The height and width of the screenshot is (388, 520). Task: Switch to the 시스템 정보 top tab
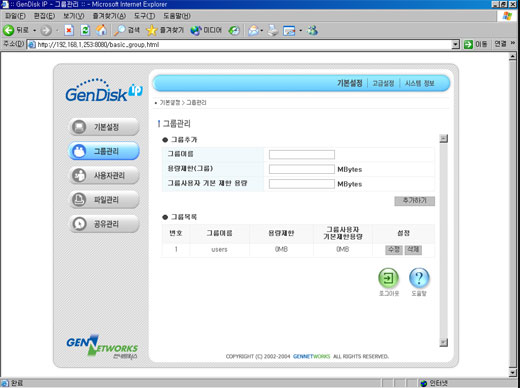[419, 83]
